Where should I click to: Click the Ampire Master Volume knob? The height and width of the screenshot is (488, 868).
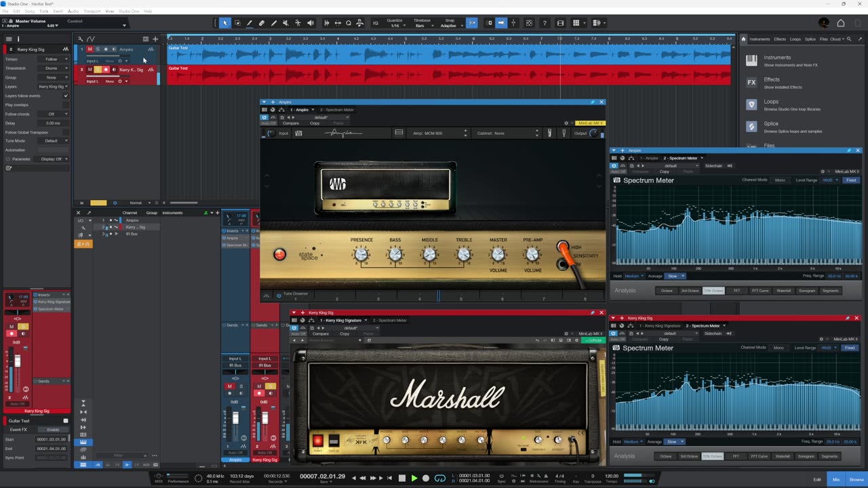(x=498, y=255)
